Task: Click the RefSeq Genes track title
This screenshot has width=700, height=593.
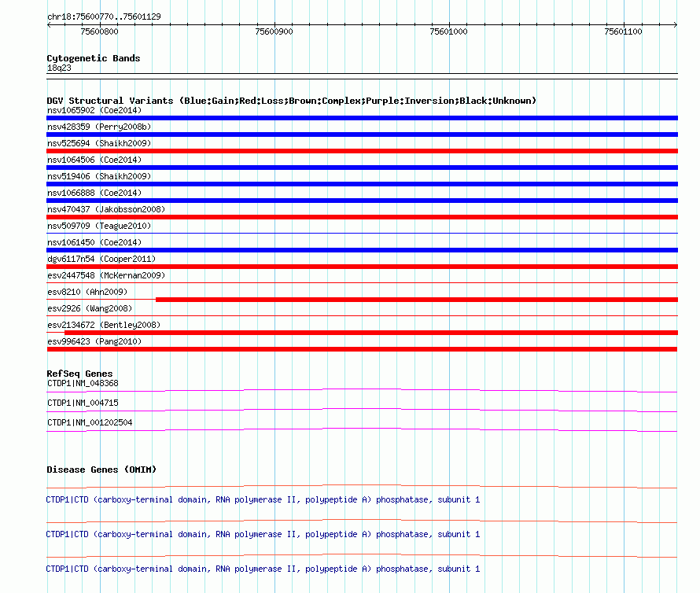Action: point(79,374)
